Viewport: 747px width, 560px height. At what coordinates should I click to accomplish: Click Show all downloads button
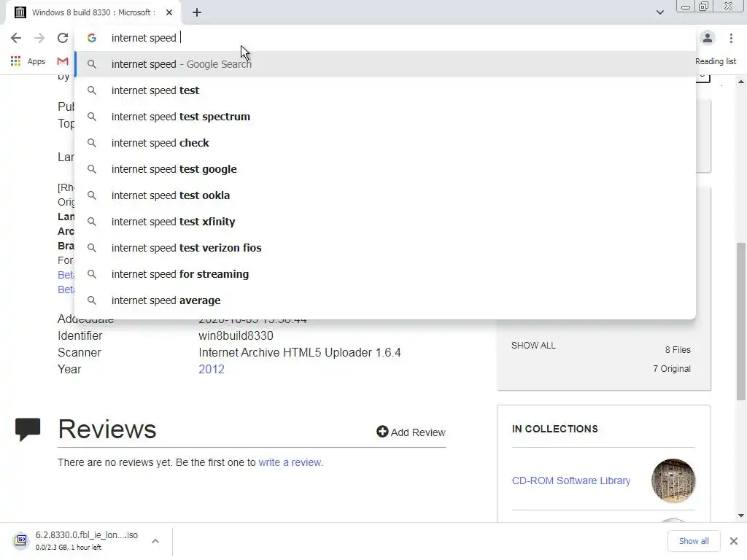coord(694,541)
